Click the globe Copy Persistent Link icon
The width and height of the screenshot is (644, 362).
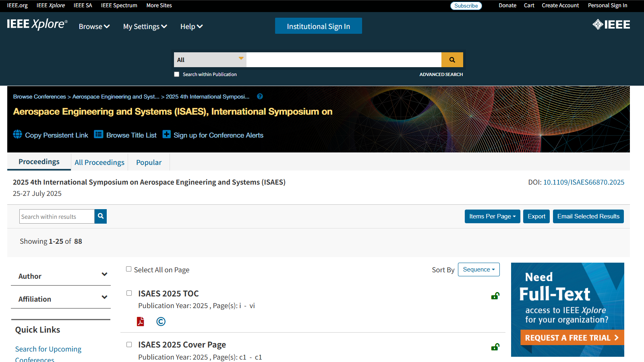pos(18,134)
